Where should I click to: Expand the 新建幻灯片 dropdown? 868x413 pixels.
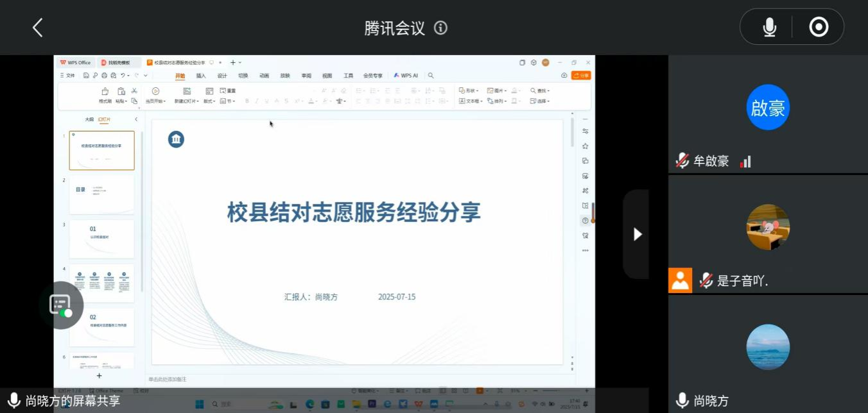[x=187, y=101]
